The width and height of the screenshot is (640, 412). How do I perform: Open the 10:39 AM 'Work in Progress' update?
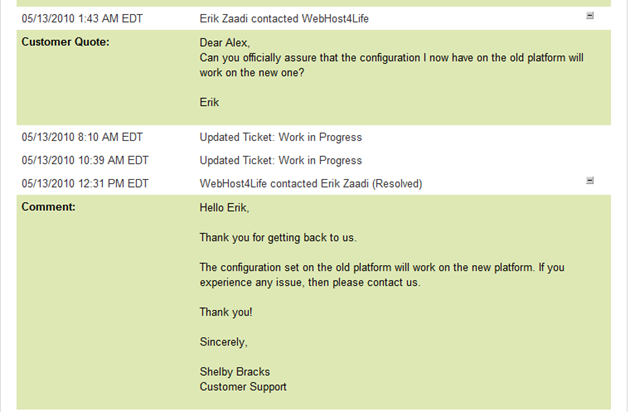pos(281,160)
